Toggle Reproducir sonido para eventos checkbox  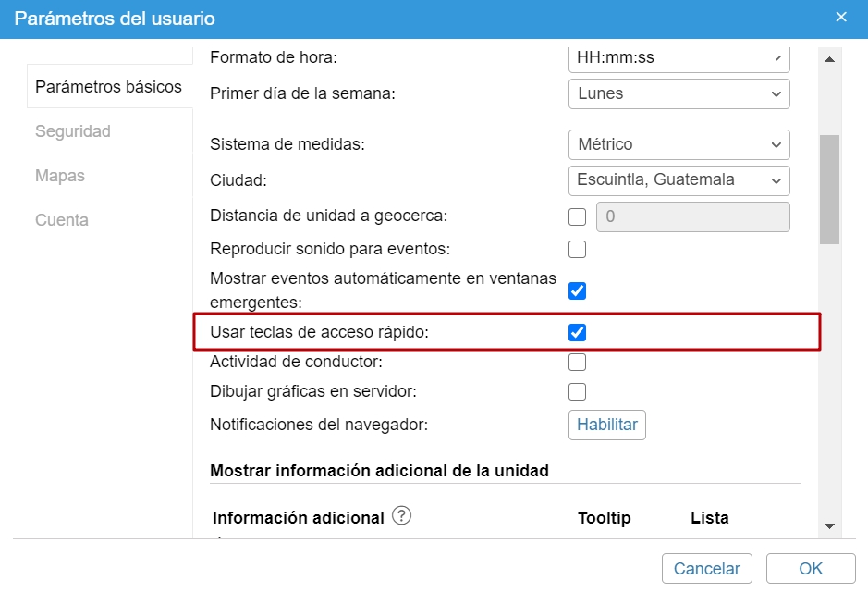tap(578, 249)
